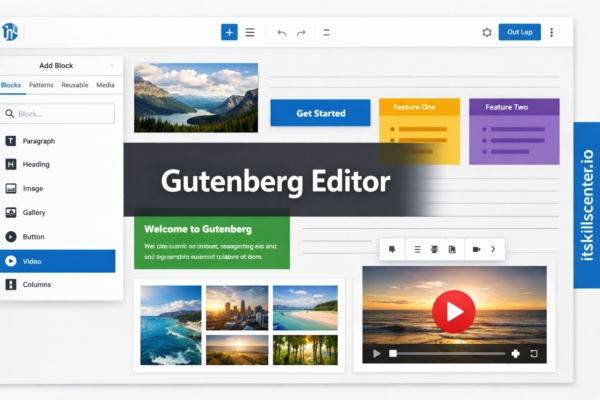The width and height of the screenshot is (600, 400).
Task: Switch to the Reusable tab
Action: click(x=74, y=86)
